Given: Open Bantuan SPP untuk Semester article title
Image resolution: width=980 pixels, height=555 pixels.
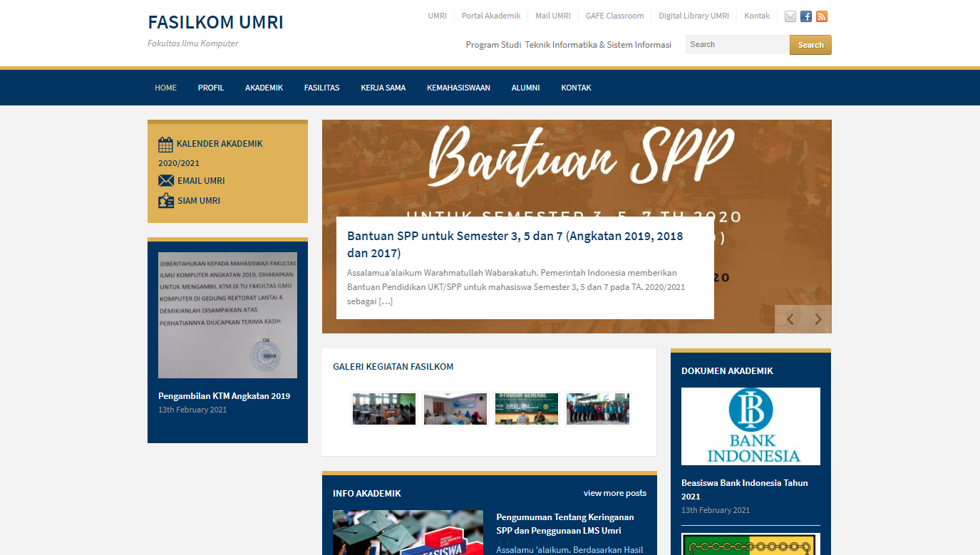Looking at the screenshot, I should (515, 244).
